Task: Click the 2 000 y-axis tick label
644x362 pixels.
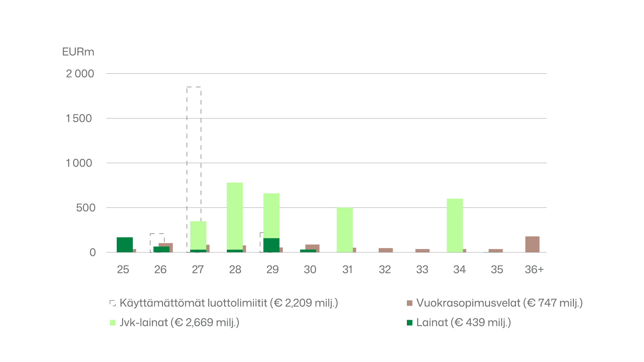Action: pyautogui.click(x=80, y=74)
